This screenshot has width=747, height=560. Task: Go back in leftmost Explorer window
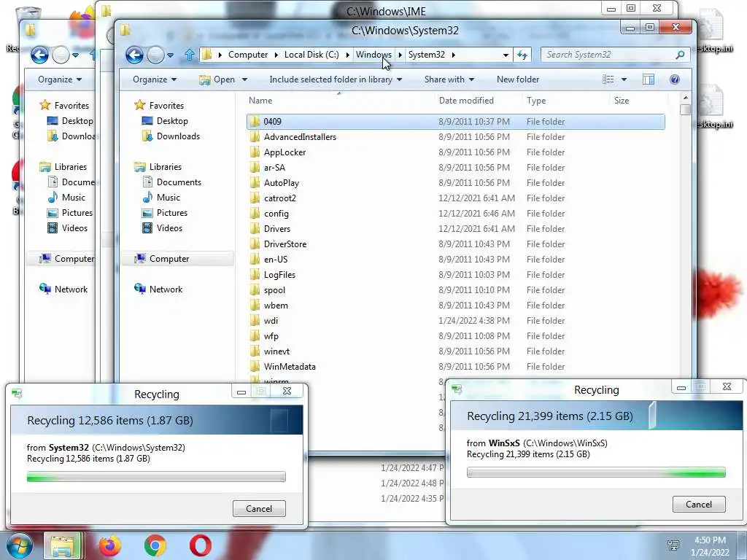[39, 55]
